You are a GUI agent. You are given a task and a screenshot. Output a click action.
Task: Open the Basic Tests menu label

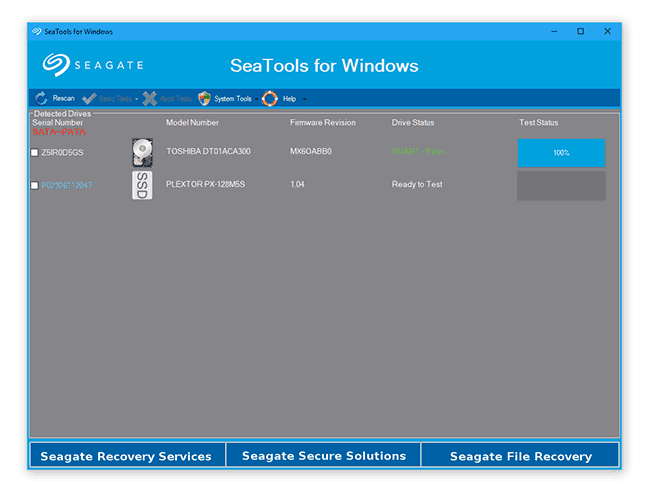coord(115,99)
